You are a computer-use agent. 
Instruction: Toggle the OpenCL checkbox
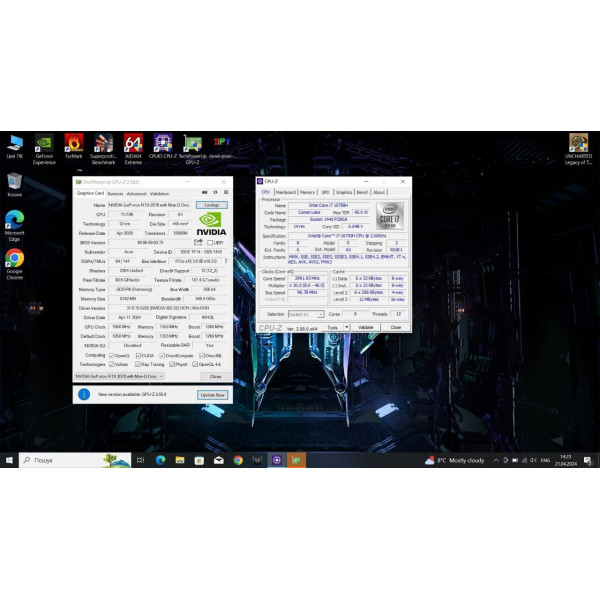tap(112, 355)
